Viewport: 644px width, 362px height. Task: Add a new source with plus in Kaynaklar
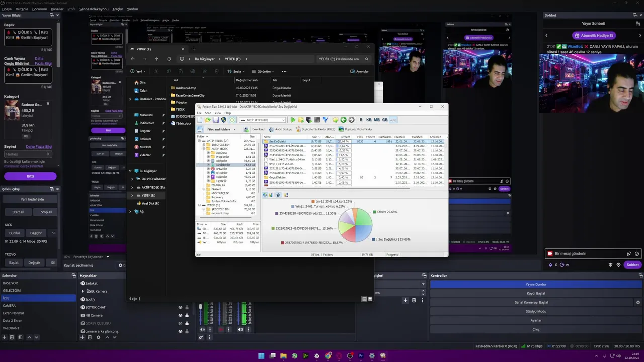pos(82,337)
